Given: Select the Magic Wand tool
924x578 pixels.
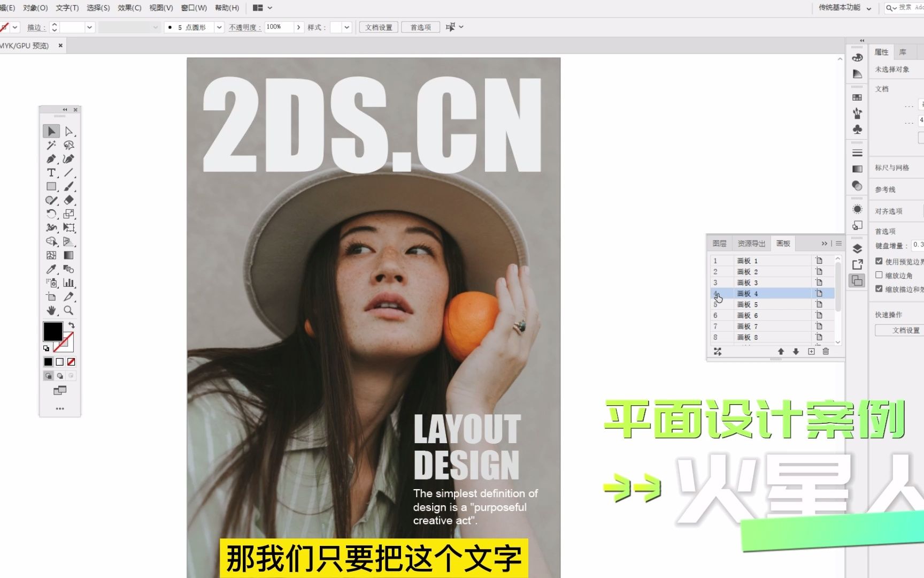Looking at the screenshot, I should coord(51,145).
